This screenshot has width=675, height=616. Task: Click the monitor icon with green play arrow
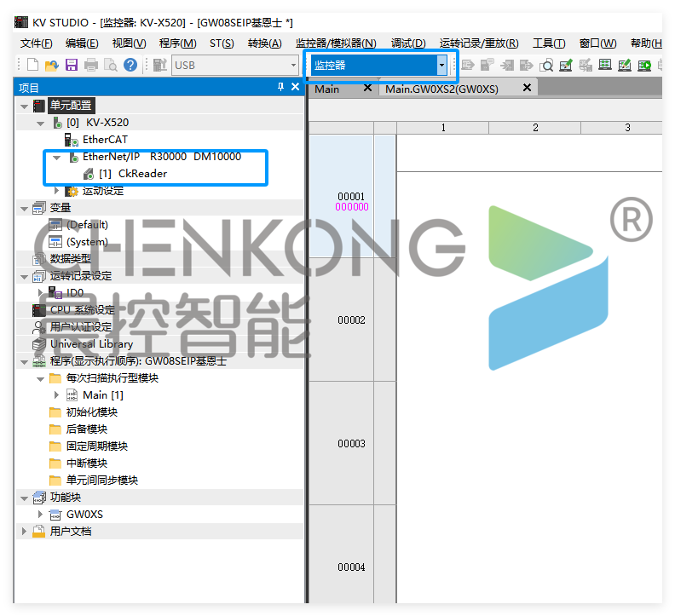tap(644, 66)
